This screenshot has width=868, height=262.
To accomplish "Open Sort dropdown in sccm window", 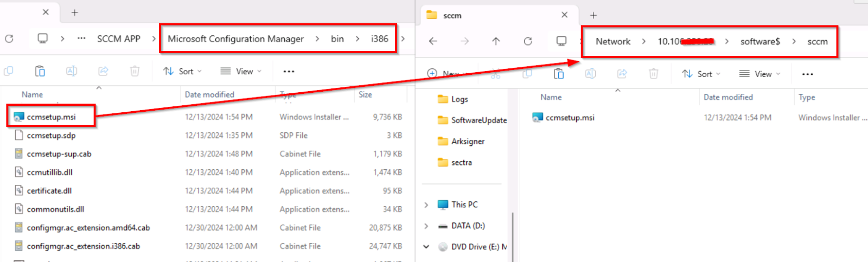I will [701, 74].
